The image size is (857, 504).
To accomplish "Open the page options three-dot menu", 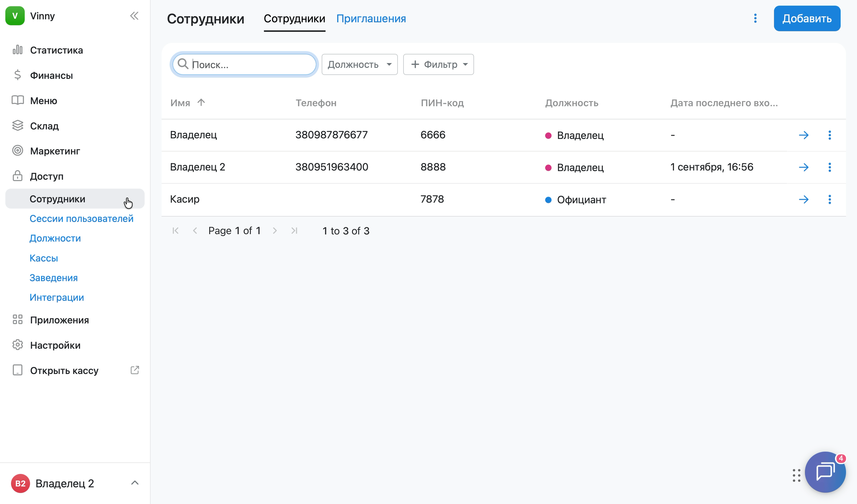I will (x=755, y=18).
